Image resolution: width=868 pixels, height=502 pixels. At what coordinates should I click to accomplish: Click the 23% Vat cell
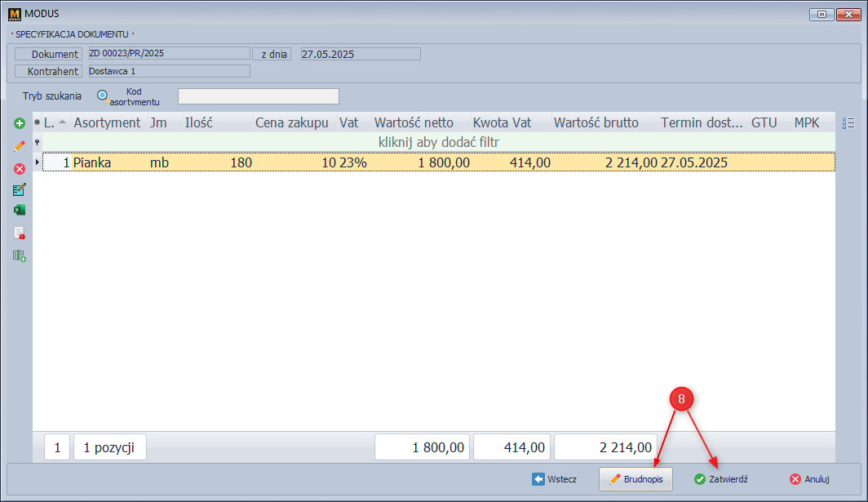pos(355,162)
